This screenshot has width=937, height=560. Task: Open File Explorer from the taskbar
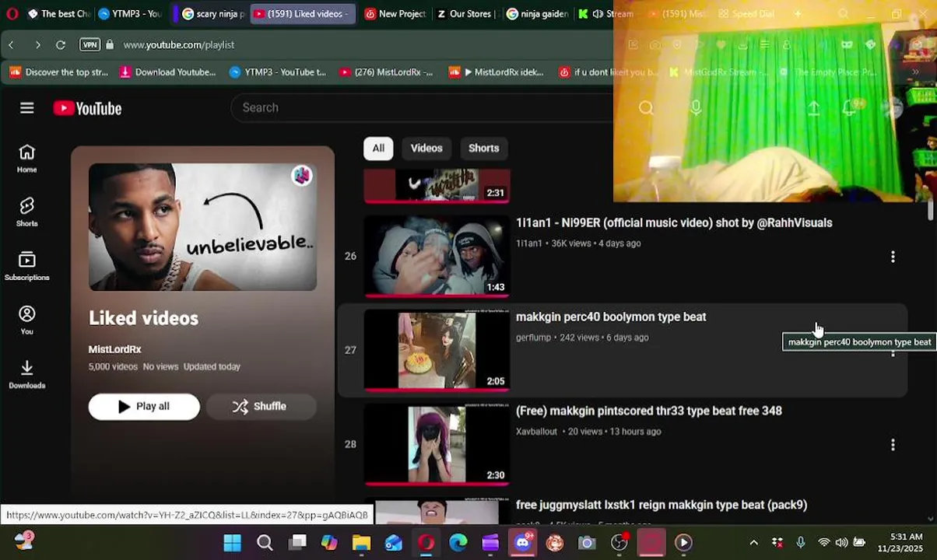pyautogui.click(x=361, y=543)
